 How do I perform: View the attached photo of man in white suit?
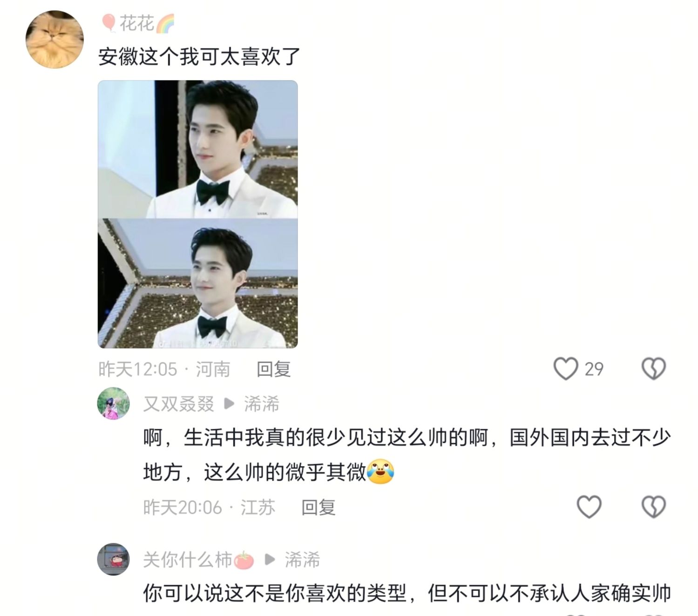pos(197,214)
